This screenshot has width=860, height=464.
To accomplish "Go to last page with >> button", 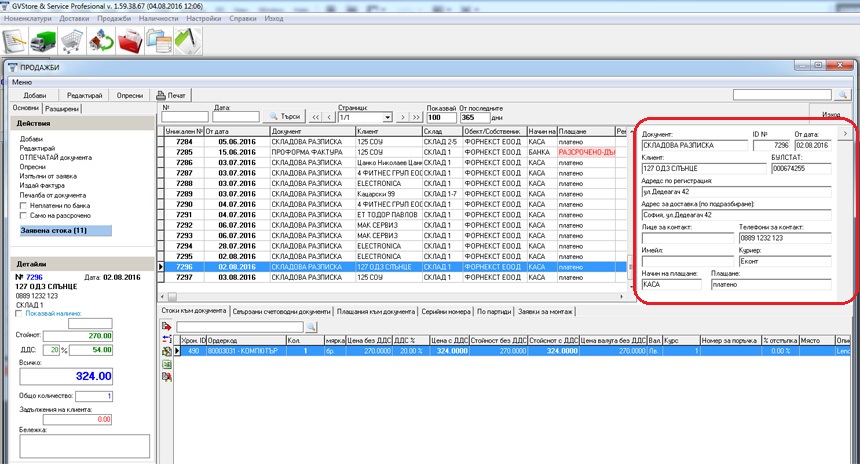I will pyautogui.click(x=416, y=117).
